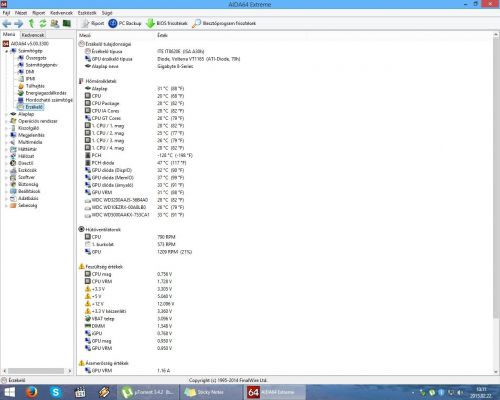The width and height of the screenshot is (500, 400).
Task: Click the Sebesség tree item icon
Action: tap(13, 205)
